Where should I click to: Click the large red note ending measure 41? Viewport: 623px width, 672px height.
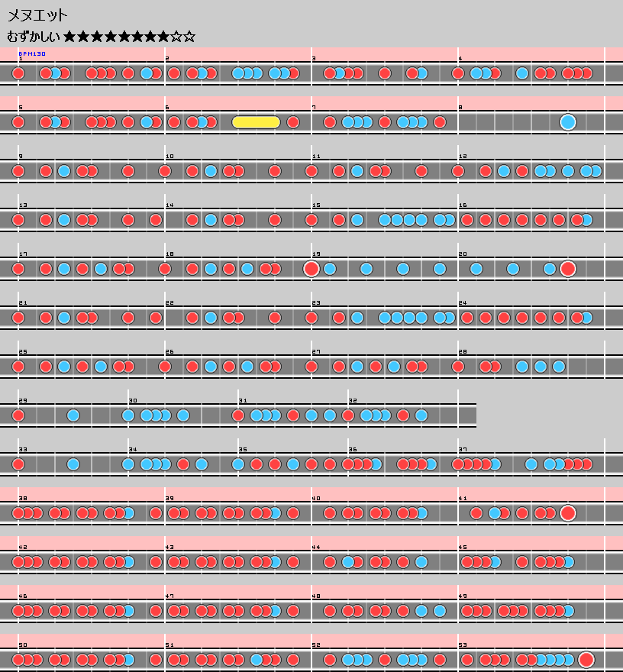click(x=567, y=513)
